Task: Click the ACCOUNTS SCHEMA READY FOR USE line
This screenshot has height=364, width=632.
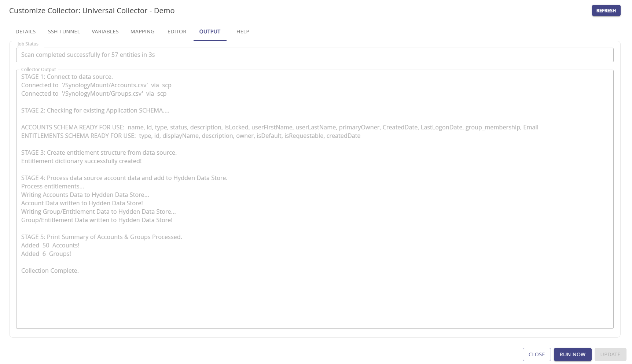Action: 279,128
